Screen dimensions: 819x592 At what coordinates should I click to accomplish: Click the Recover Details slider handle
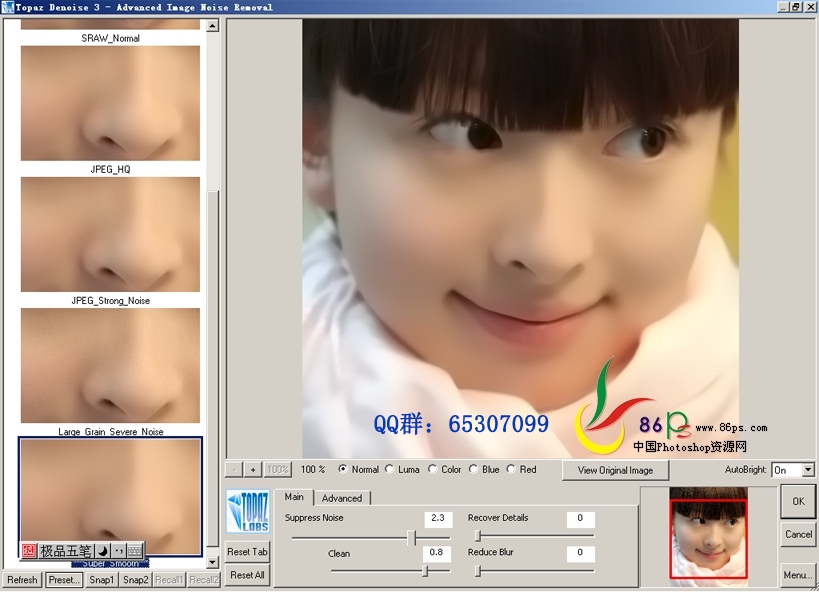[477, 536]
